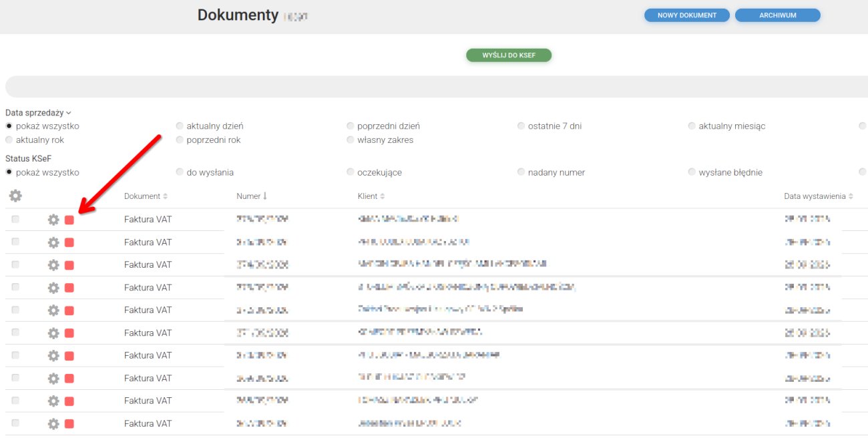Image resolution: width=868 pixels, height=440 pixels.
Task: Choose the 'aktualny miesiąc' filter
Action: click(x=692, y=126)
